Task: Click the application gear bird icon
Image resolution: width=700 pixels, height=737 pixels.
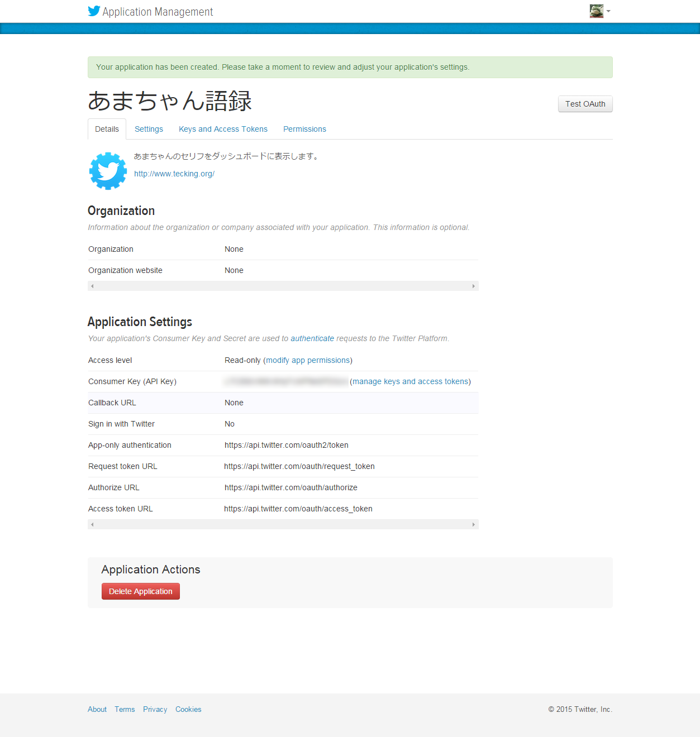Action: (x=108, y=171)
